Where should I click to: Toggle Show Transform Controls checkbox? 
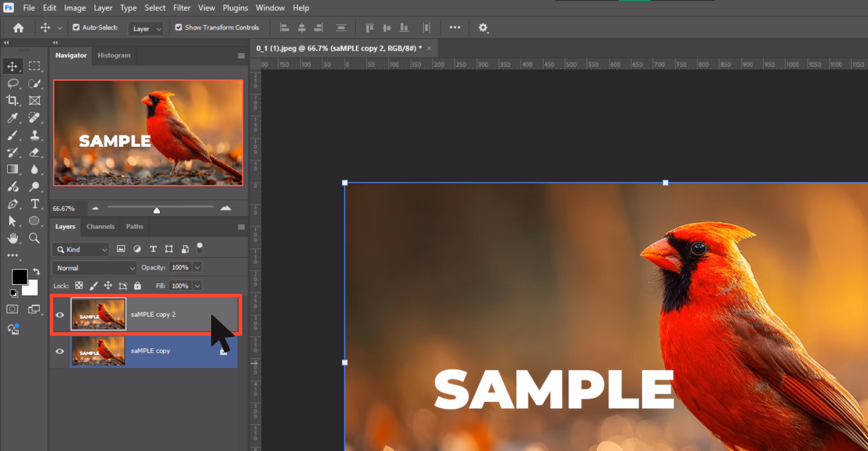pyautogui.click(x=179, y=27)
